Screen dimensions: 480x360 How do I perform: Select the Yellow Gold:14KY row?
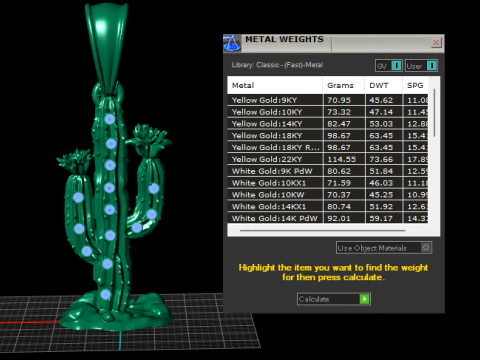pos(328,124)
